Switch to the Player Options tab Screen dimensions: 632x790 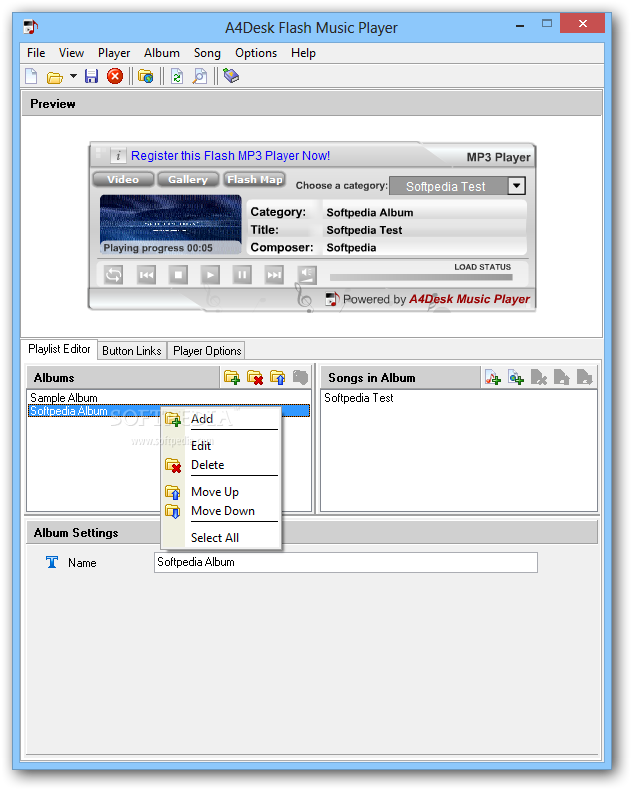coord(207,351)
